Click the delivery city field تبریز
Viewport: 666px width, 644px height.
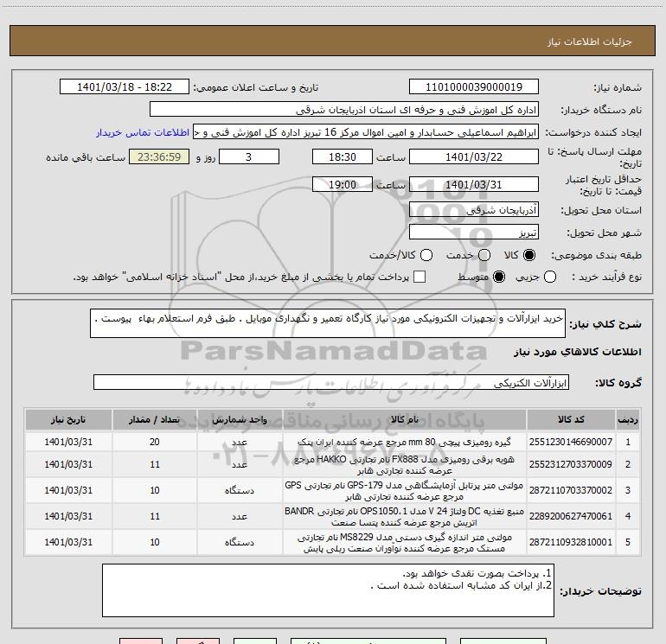pos(474,233)
